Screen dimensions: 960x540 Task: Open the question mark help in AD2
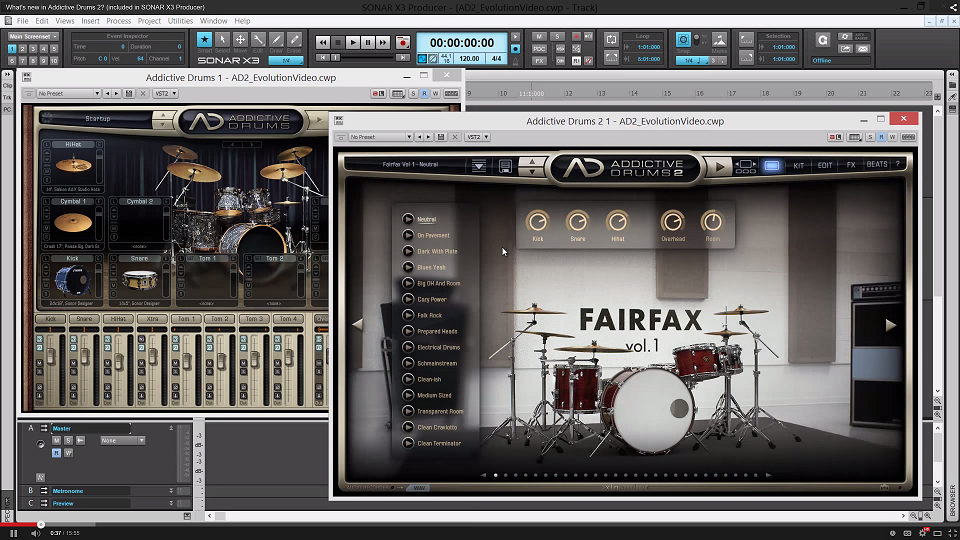tap(898, 165)
